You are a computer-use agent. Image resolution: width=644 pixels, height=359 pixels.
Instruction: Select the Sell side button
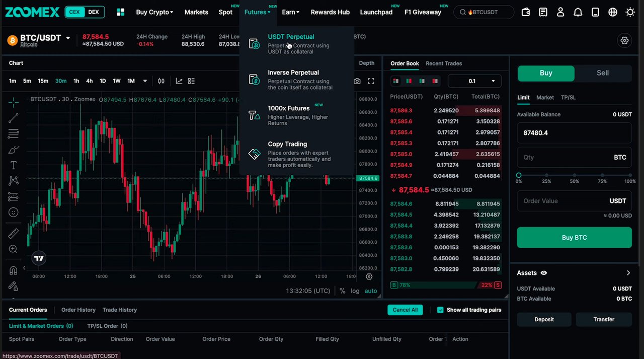click(603, 73)
